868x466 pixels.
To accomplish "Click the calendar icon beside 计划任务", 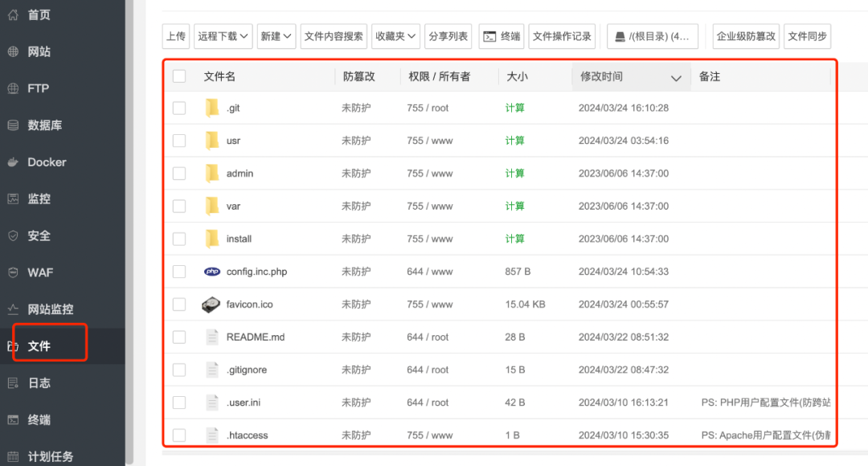I will pos(14,456).
